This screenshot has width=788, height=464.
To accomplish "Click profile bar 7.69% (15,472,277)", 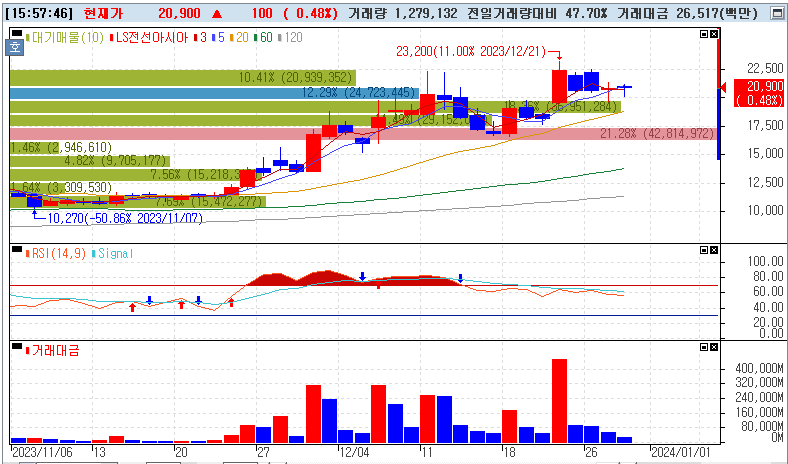I will point(138,202).
